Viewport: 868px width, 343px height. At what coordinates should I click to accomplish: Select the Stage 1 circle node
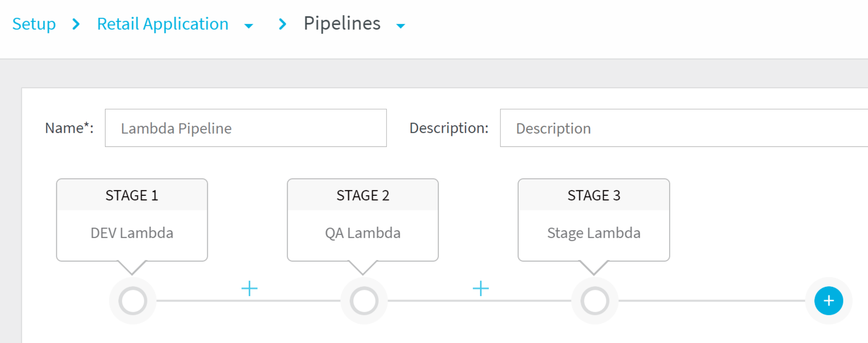133,301
